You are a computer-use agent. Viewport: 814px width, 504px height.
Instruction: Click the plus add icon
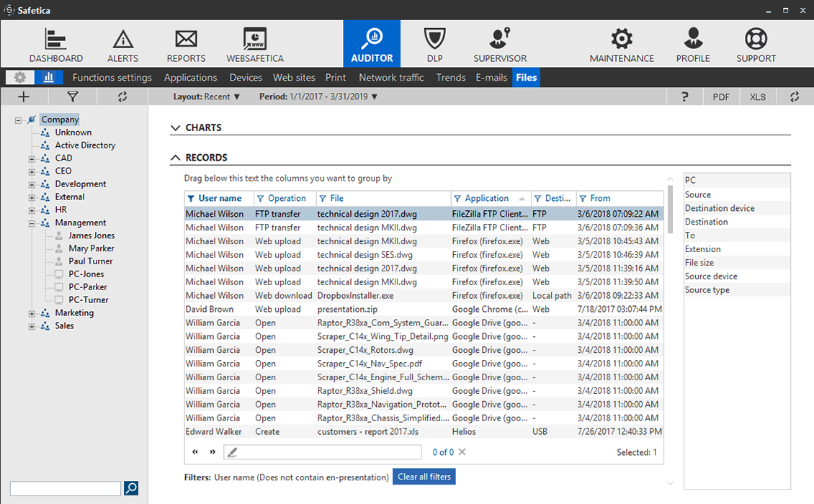pos(23,96)
